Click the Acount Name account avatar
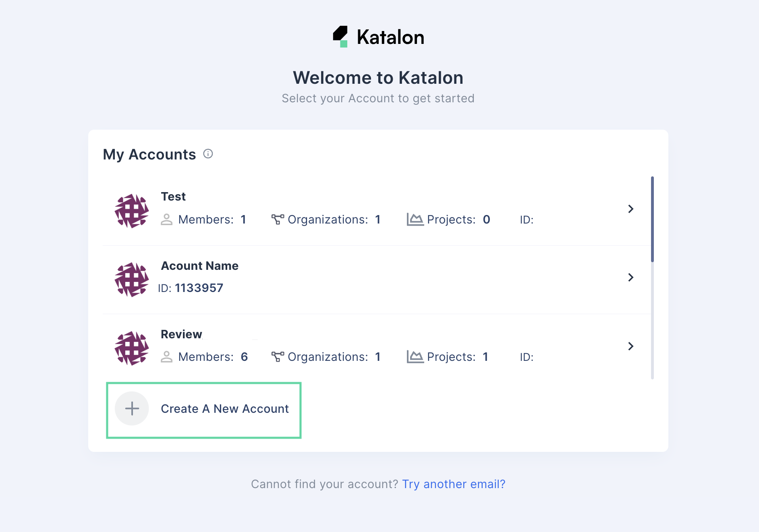The height and width of the screenshot is (532, 759). click(x=131, y=278)
